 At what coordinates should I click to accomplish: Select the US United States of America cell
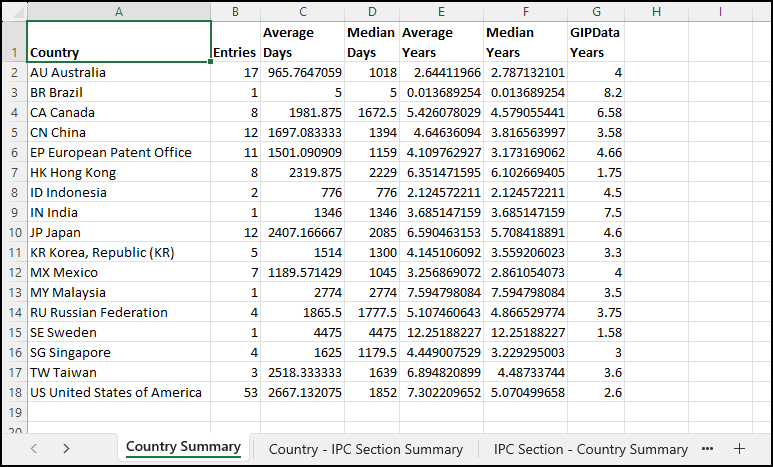coord(119,392)
